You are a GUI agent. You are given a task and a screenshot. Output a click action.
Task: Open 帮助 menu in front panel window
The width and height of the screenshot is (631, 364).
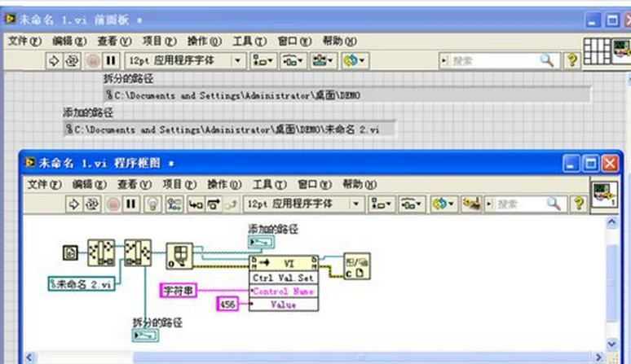[x=339, y=41]
